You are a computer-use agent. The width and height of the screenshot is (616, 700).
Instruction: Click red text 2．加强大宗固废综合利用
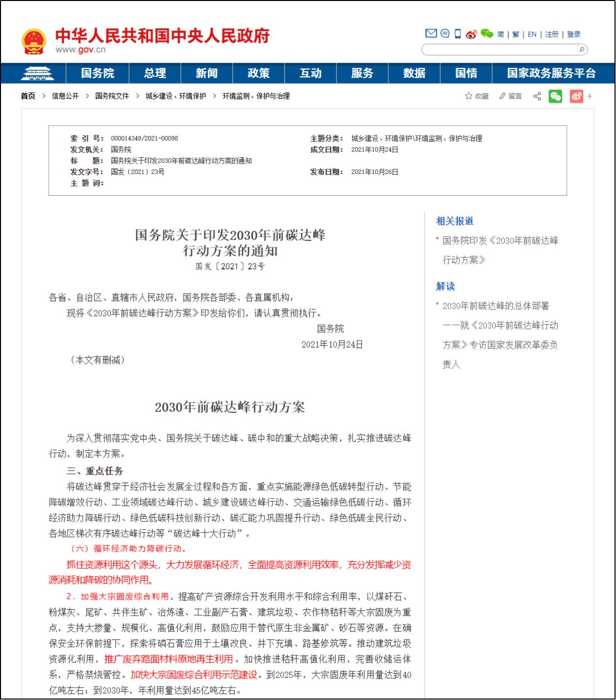[118, 596]
